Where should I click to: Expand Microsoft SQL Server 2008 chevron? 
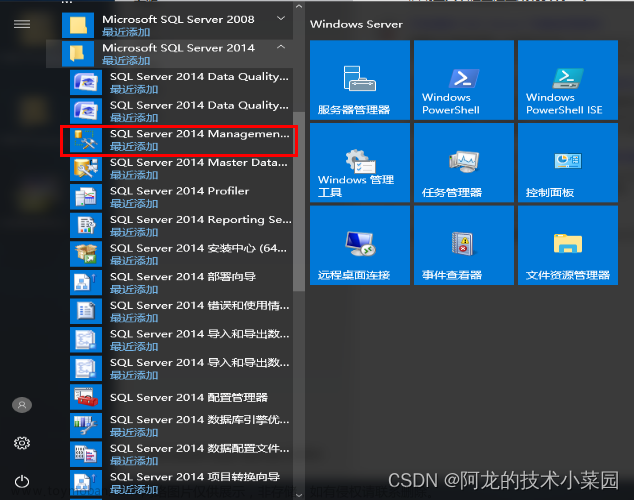click(281, 19)
